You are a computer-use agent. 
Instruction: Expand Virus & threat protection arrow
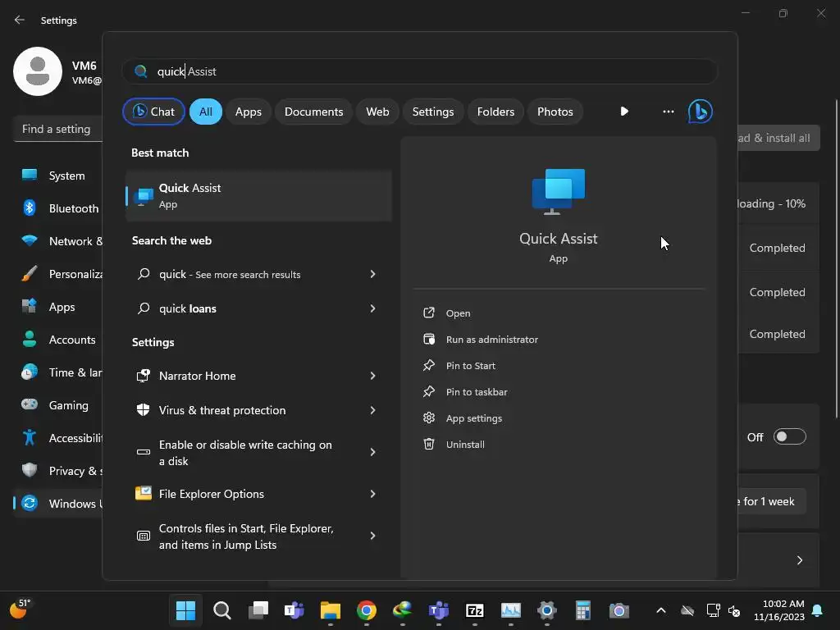[372, 410]
